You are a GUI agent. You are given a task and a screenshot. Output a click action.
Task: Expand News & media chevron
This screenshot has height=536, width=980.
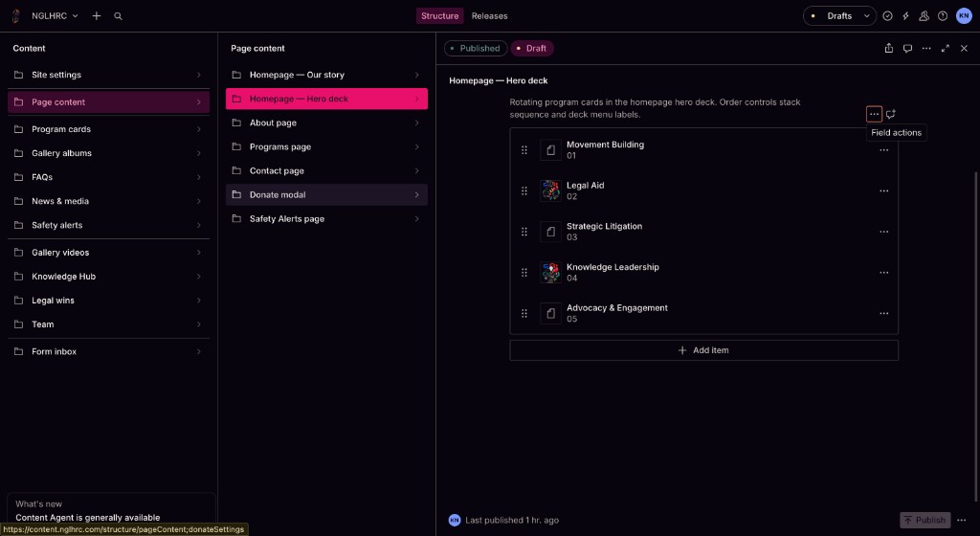[199, 201]
